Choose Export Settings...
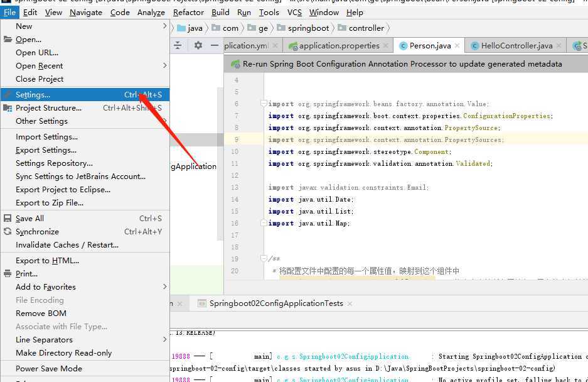Image resolution: width=588 pixels, height=382 pixels. (85, 150)
